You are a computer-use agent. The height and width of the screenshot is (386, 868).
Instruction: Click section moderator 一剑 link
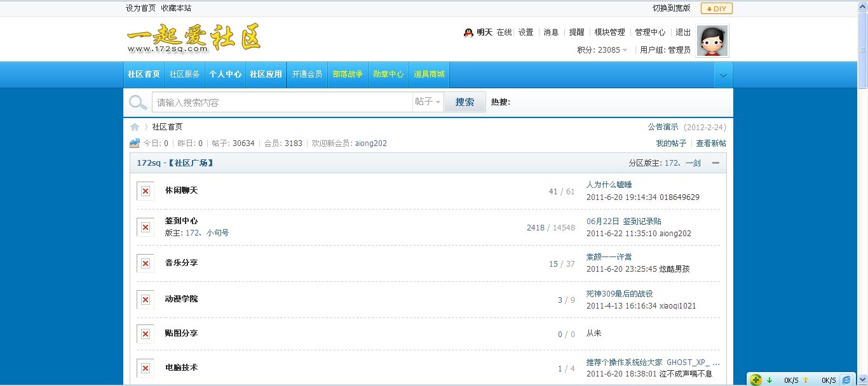click(693, 163)
